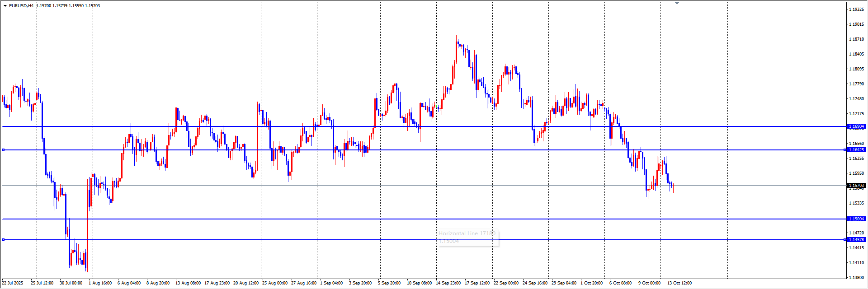Click the 22 Jul 2025 date label
Image resolution: width=868 pixels, height=289 pixels.
coord(13,283)
